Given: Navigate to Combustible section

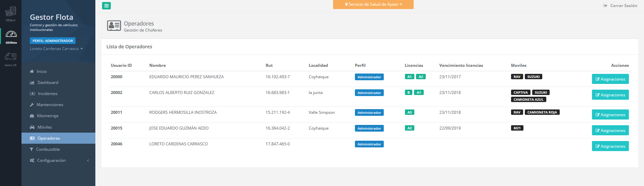Looking at the screenshot, I should pyautogui.click(x=48, y=149).
